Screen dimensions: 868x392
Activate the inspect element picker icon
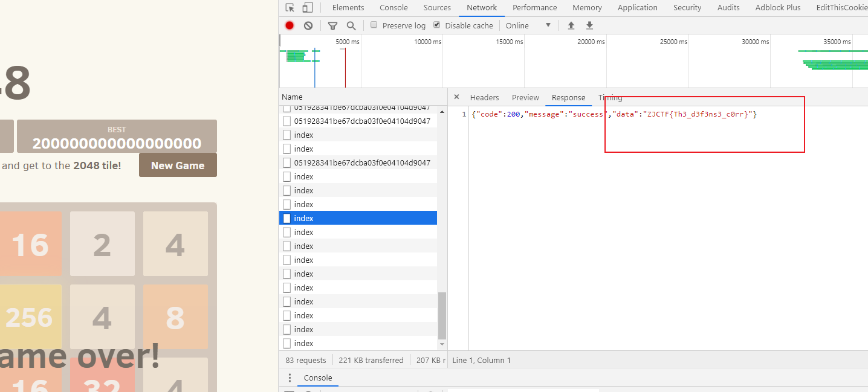290,8
